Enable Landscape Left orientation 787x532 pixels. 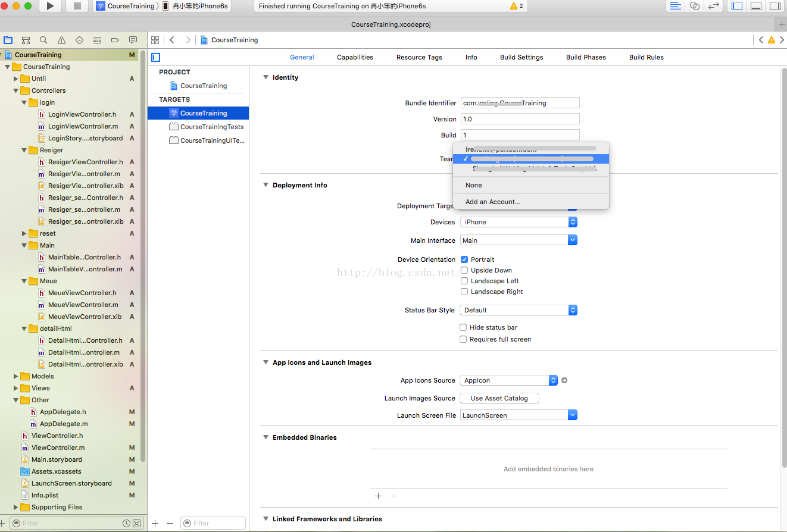(x=464, y=281)
